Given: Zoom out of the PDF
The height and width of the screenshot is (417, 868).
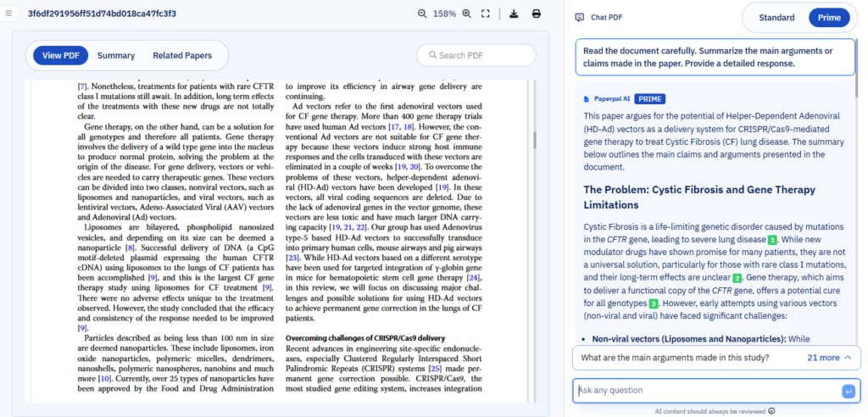Looking at the screenshot, I should (422, 14).
